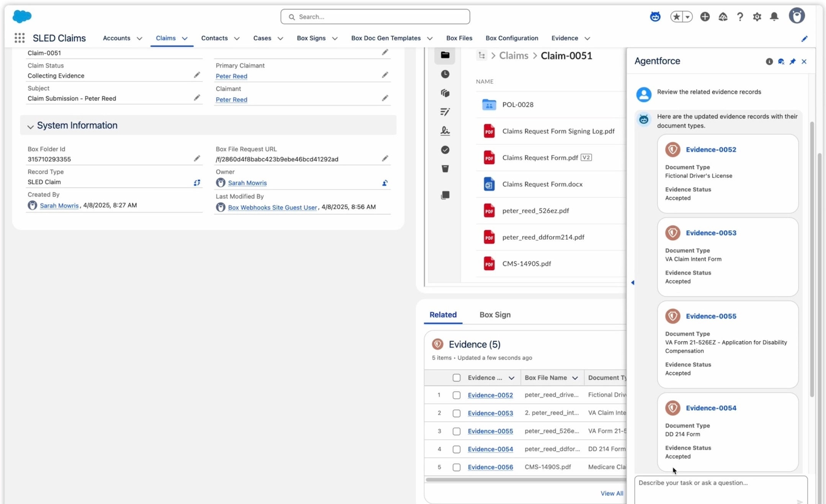Open Evidence-0056 record link in table

coord(490,467)
